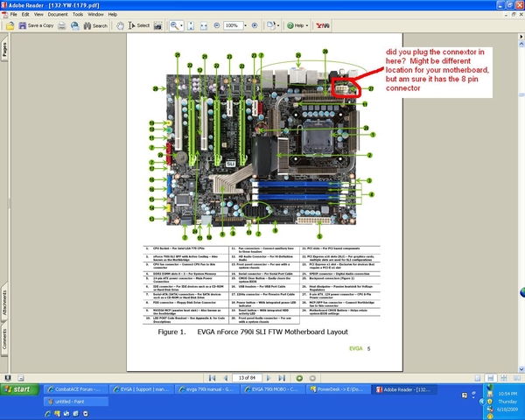This screenshot has height=420, width=525.
Task: Select the Hand tool
Action: [120, 25]
